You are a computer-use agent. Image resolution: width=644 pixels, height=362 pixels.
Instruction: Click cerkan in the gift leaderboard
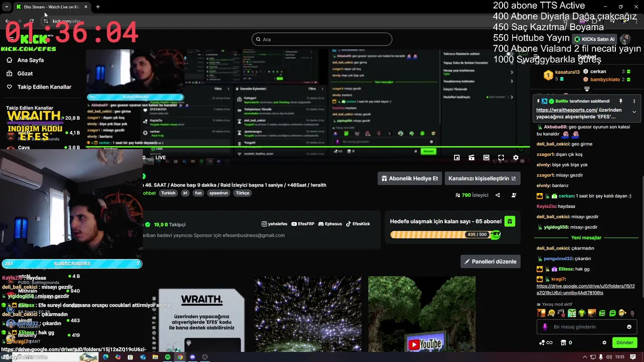pos(598,71)
